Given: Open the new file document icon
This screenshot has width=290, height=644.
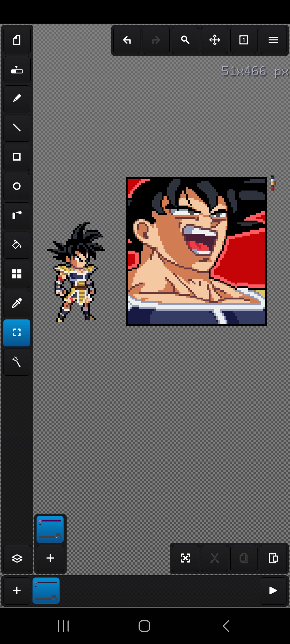Looking at the screenshot, I should point(17,40).
